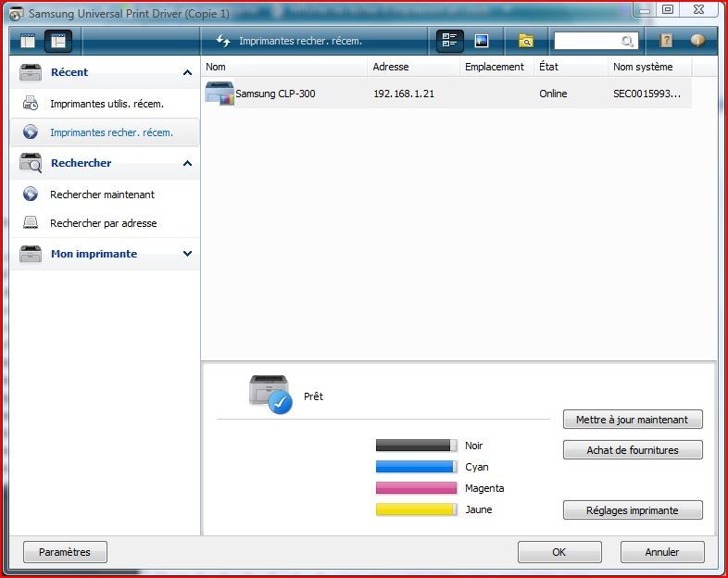Click the app icon in title bar
The height and width of the screenshot is (578, 728).
point(17,14)
